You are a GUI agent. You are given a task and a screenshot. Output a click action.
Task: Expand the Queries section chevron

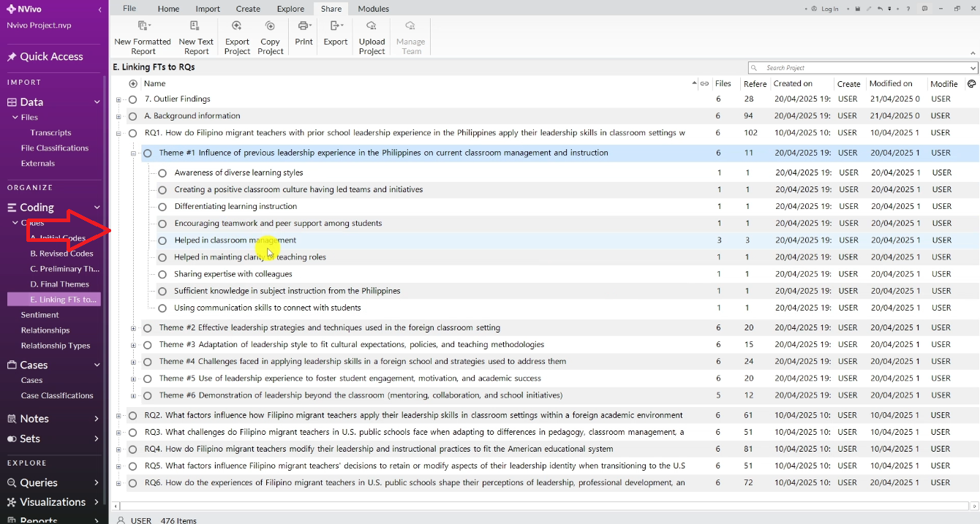pyautogui.click(x=97, y=483)
